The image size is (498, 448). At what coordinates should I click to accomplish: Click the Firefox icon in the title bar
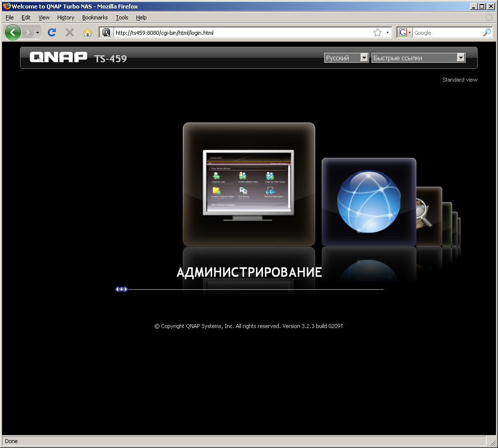[x=6, y=6]
